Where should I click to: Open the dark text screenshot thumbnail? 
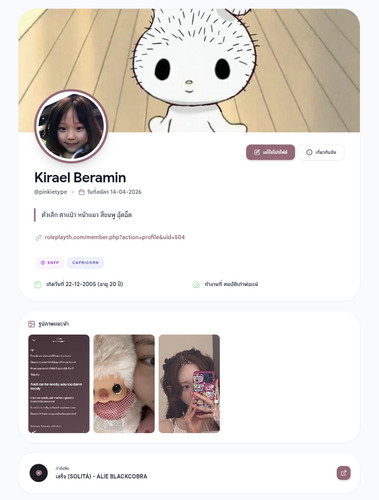click(x=59, y=384)
